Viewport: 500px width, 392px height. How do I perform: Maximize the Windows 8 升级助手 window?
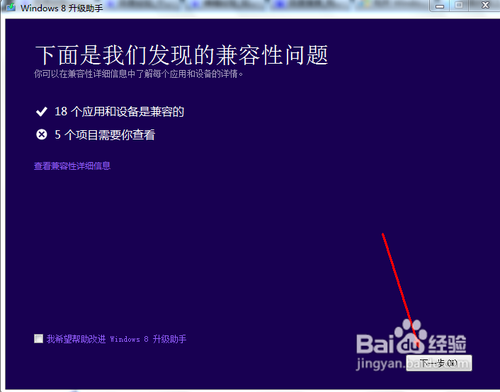pyautogui.click(x=459, y=6)
